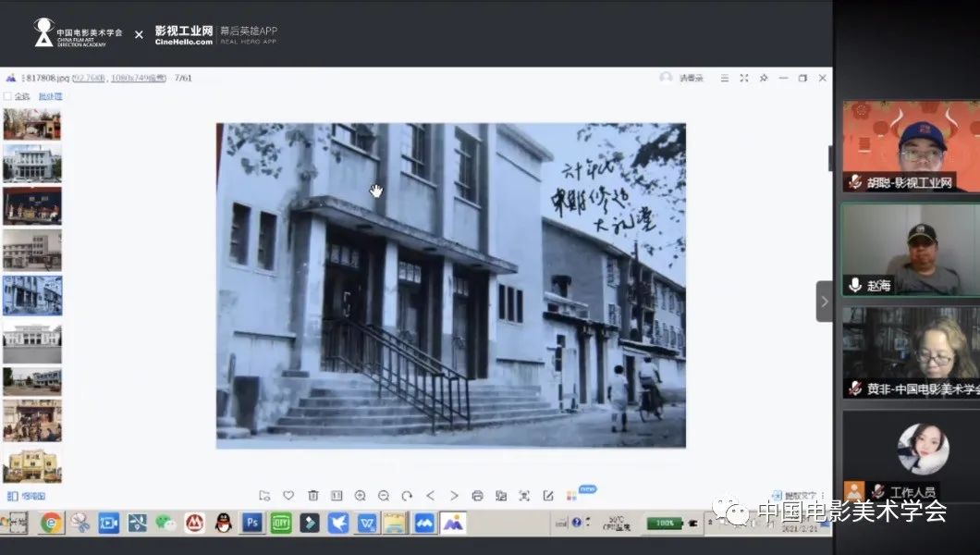Select the first thumbnail in the sidebar
This screenshot has height=555, width=980.
[x=32, y=124]
